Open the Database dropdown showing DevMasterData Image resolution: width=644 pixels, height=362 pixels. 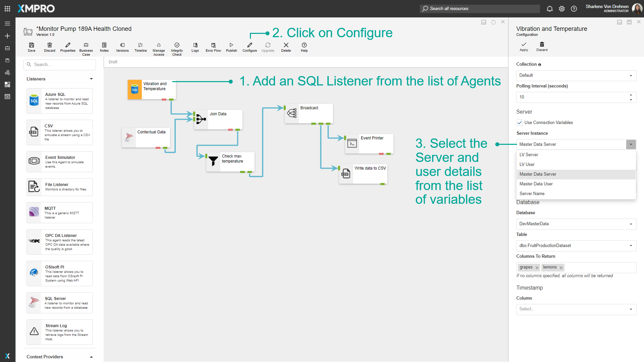tap(576, 224)
